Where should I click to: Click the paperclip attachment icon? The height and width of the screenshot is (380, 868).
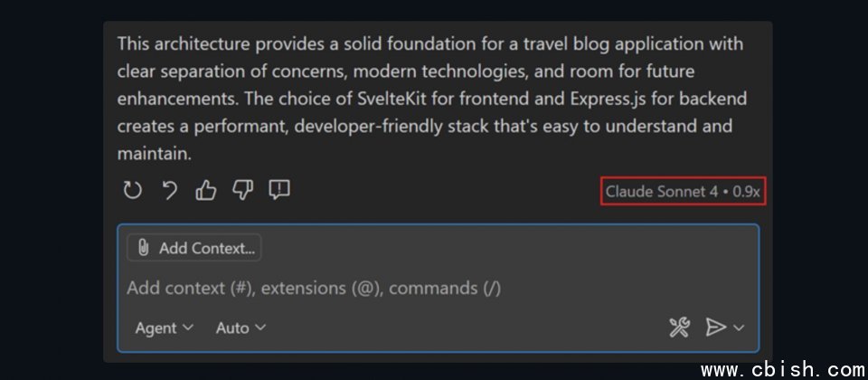[143, 248]
